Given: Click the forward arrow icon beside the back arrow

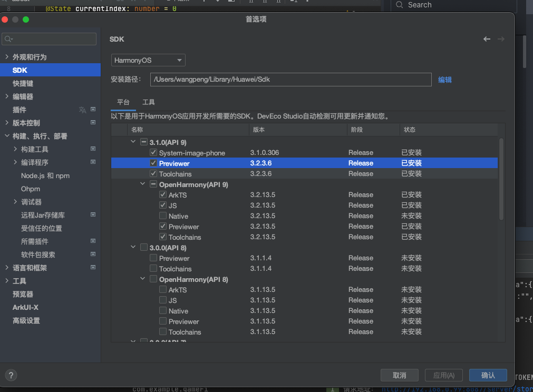Looking at the screenshot, I should 501,39.
